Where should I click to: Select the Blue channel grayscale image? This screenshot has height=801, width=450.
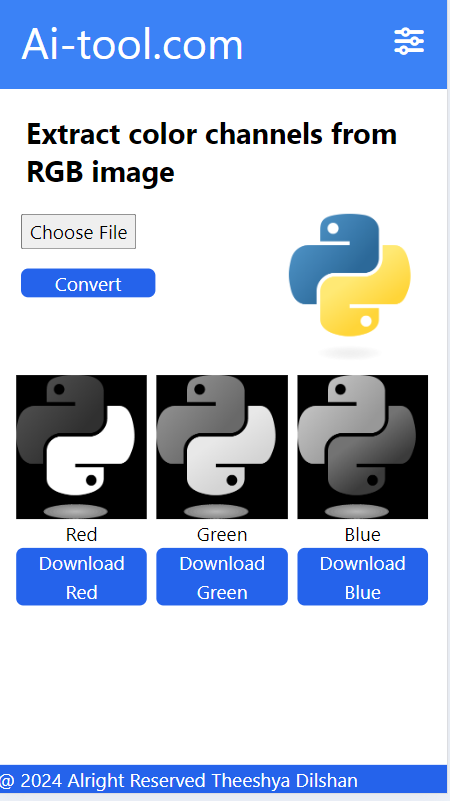363,447
